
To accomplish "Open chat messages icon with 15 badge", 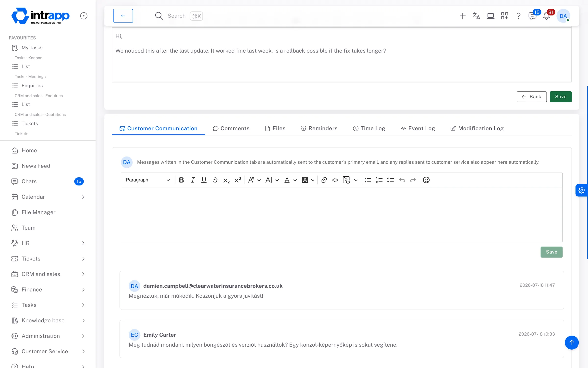I will tap(533, 16).
